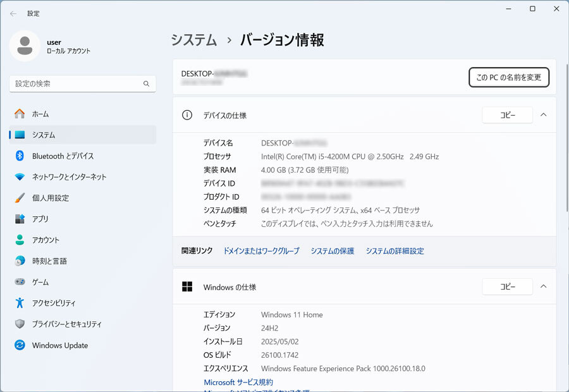569x392 pixels.
Task: Collapse the デバイスの仕様 section
Action: [x=544, y=115]
